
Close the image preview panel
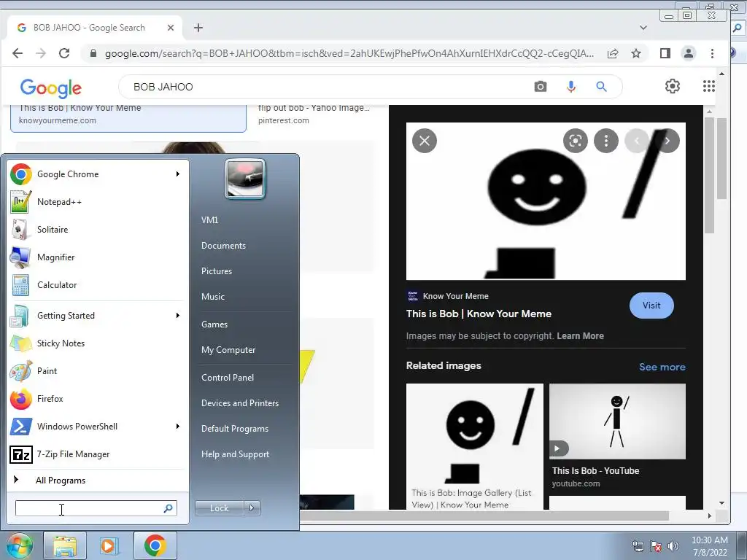pyautogui.click(x=425, y=141)
